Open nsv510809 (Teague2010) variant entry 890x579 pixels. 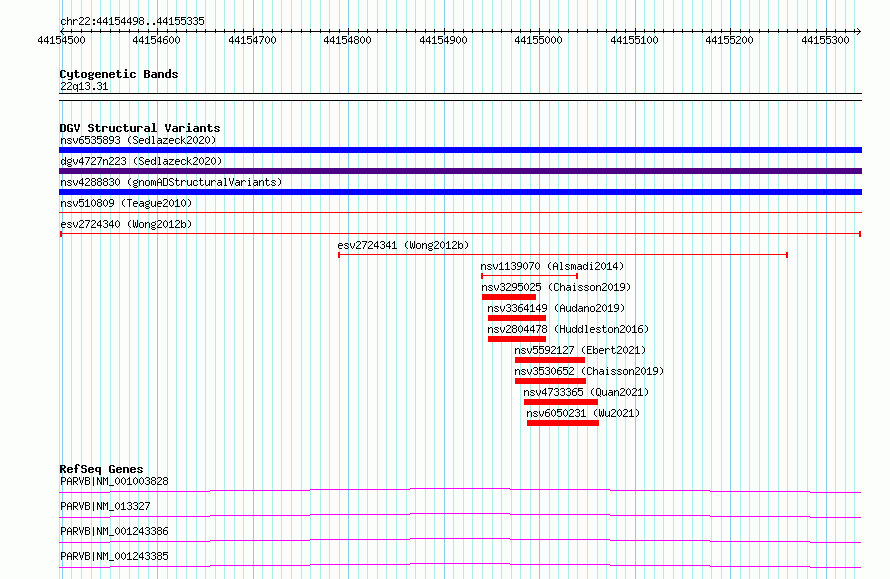click(x=126, y=203)
